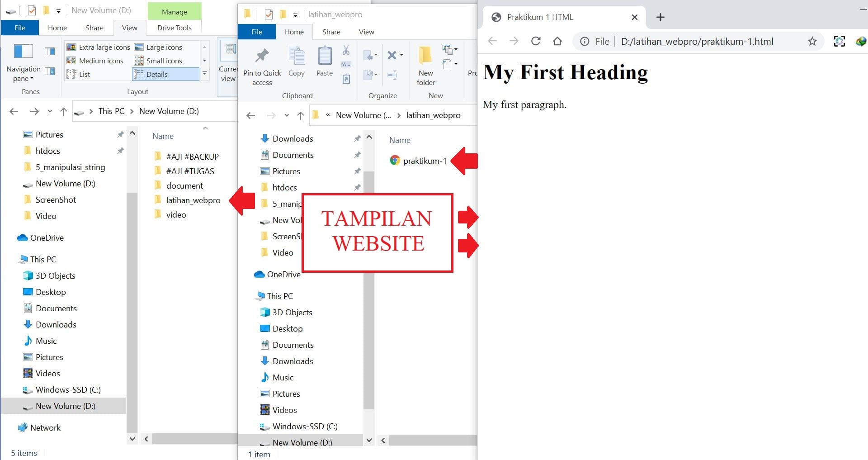This screenshot has height=460, width=868.
Task: Click the Copy icon in Clipboard group
Action: click(297, 57)
